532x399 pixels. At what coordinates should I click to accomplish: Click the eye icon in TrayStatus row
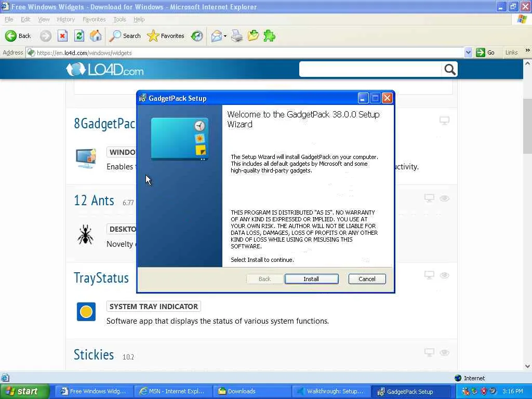click(x=445, y=275)
